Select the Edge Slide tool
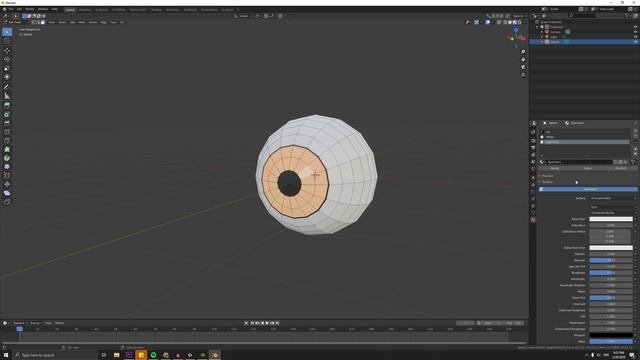This screenshot has width=640, height=360. pyautogui.click(x=7, y=176)
